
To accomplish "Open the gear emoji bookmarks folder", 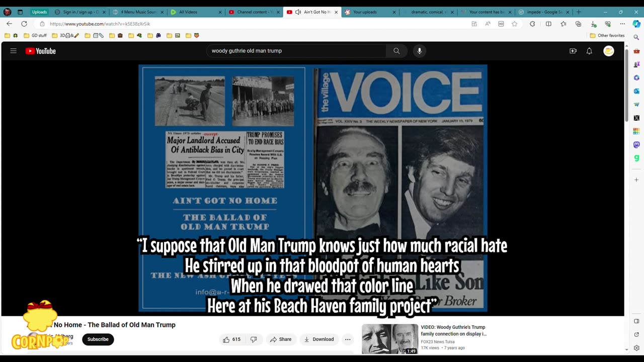I will [x=12, y=36].
